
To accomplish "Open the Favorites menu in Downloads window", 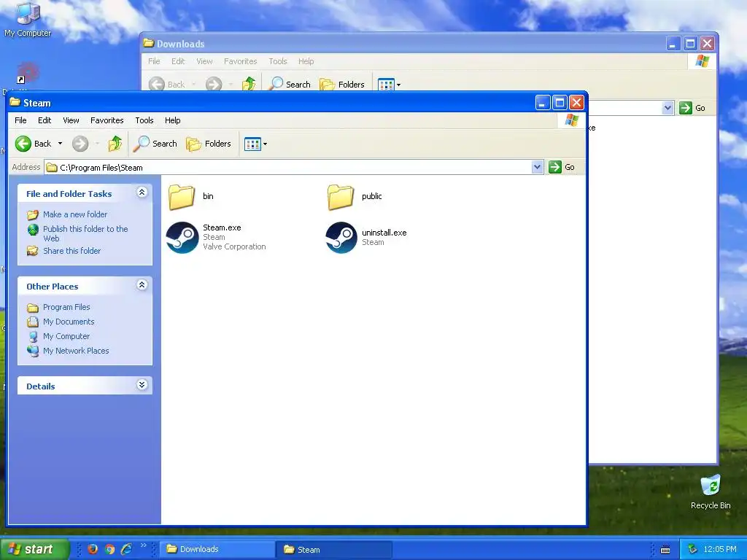I will (241, 61).
